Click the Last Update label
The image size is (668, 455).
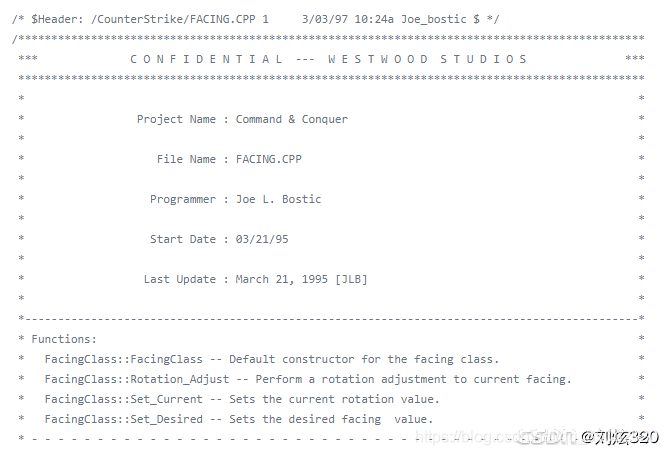[180, 279]
